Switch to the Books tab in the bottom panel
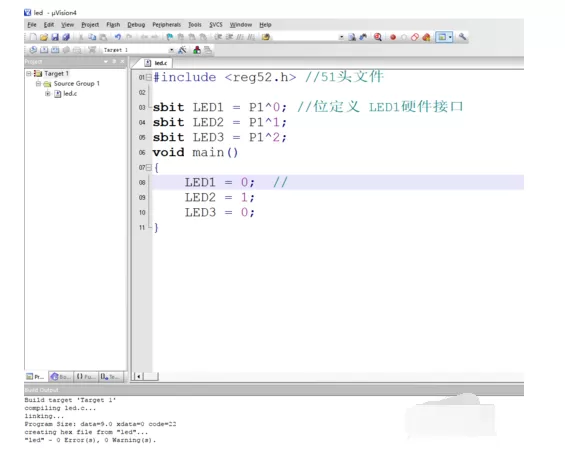The image size is (565, 455). point(61,377)
